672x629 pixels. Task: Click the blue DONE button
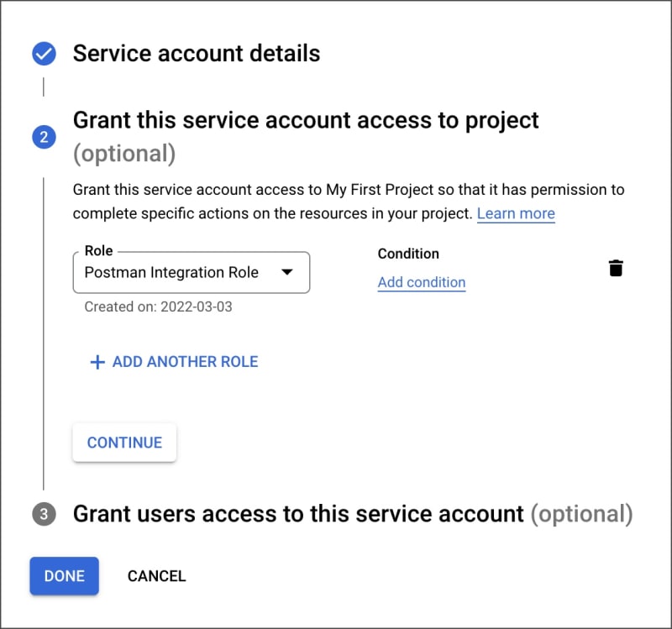(x=65, y=576)
